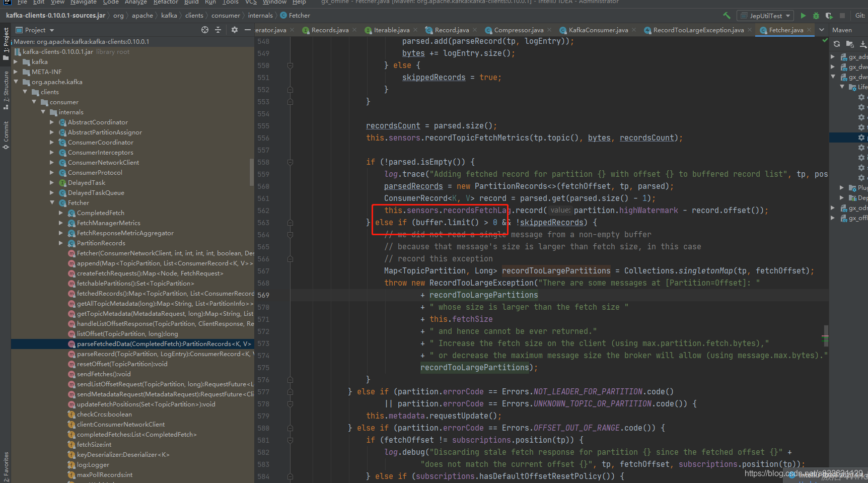Open the Structure tool window tab
Viewport: 868px width, 483px height.
coord(6,90)
